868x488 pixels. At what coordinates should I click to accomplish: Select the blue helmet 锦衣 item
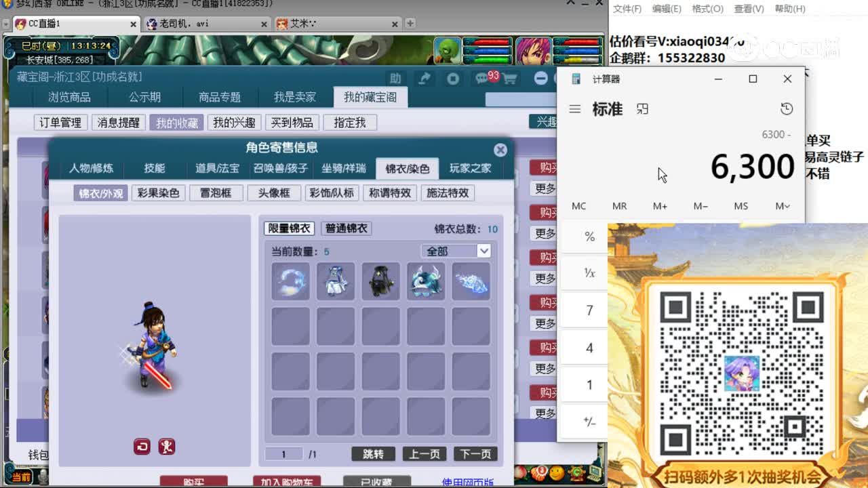pos(426,281)
